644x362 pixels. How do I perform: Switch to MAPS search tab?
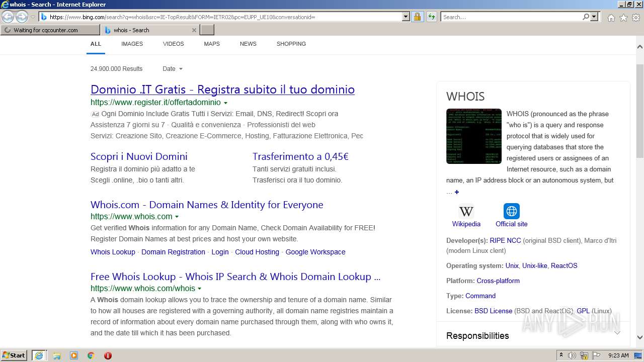(212, 44)
